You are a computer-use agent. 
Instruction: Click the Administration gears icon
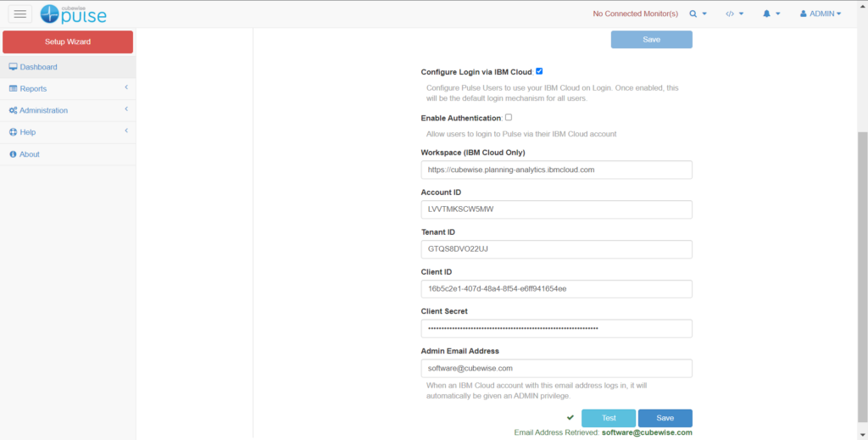[14, 111]
